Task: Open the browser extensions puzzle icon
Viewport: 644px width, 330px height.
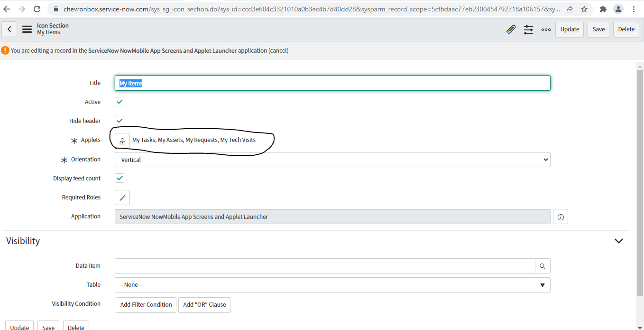Action: 603,9
